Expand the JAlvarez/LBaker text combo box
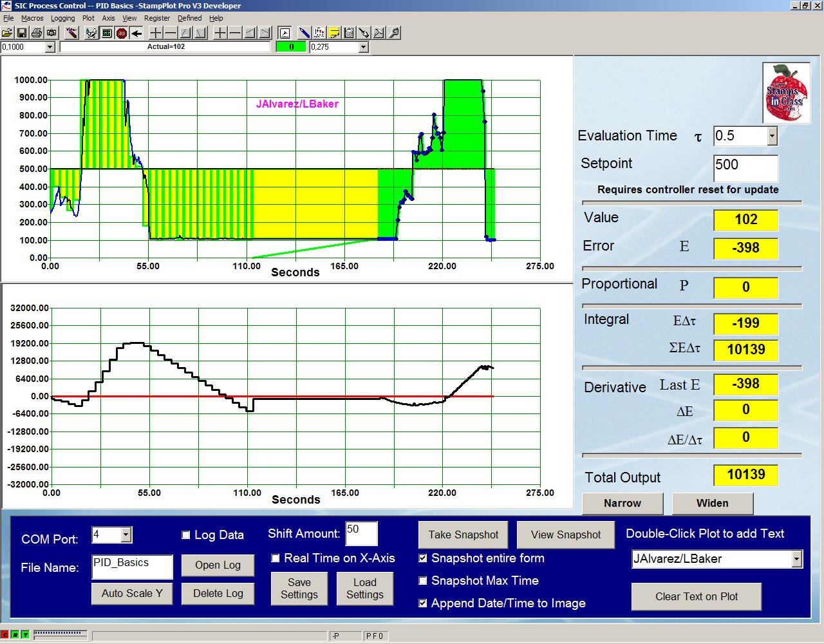The width and height of the screenshot is (824, 644). click(x=796, y=559)
